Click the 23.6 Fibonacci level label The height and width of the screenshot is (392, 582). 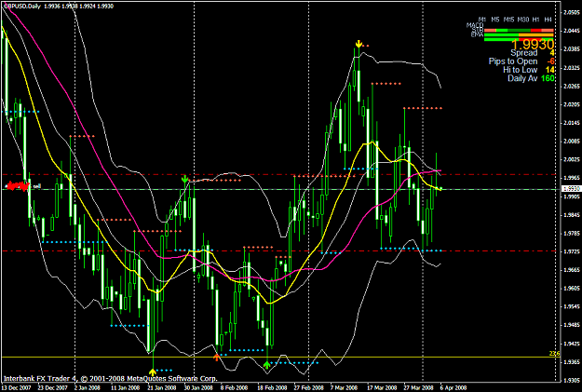point(554,354)
